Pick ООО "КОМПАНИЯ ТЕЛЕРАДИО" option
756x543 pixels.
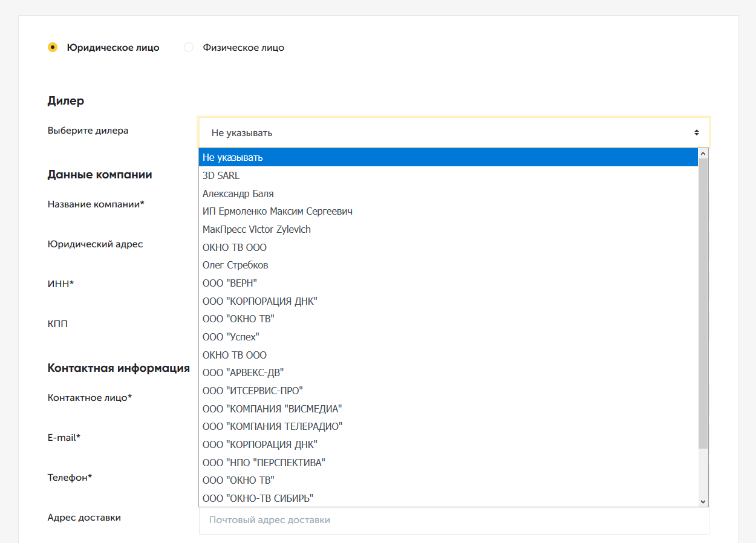pyautogui.click(x=272, y=426)
